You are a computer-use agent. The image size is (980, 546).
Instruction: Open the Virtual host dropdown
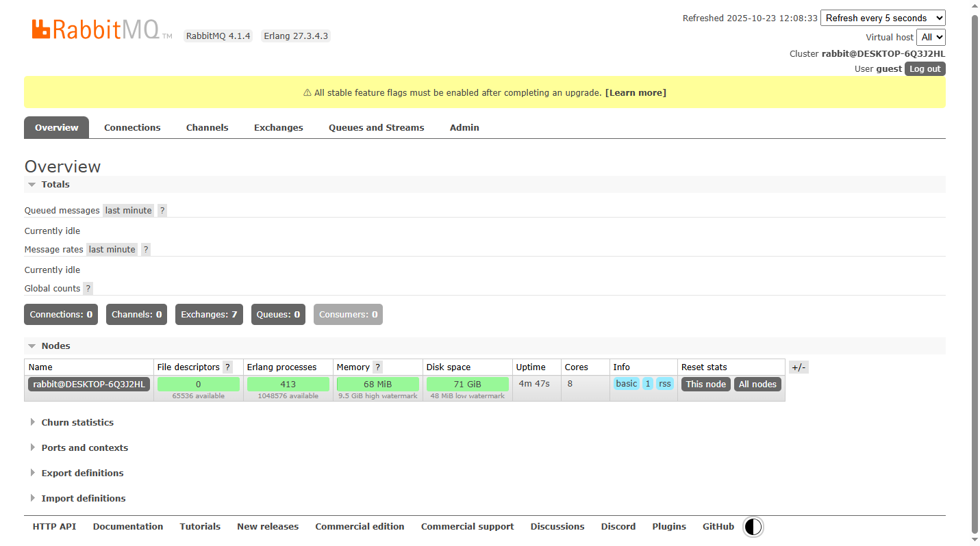(930, 37)
